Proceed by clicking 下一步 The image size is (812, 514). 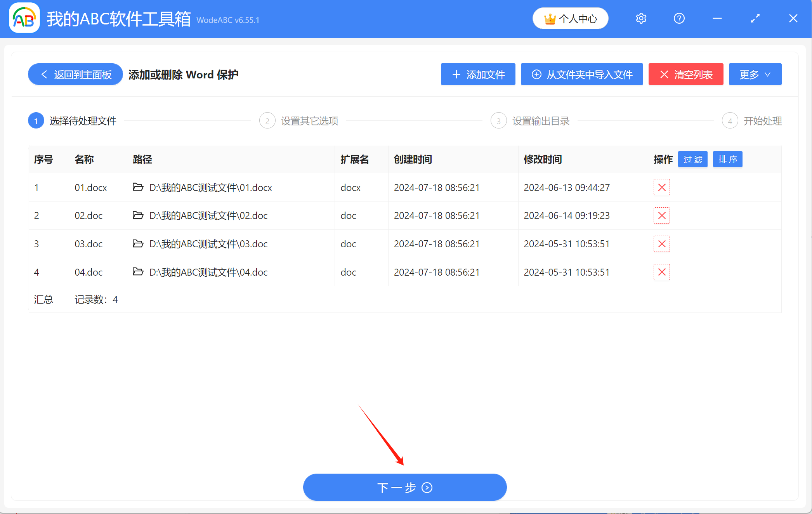(404, 487)
